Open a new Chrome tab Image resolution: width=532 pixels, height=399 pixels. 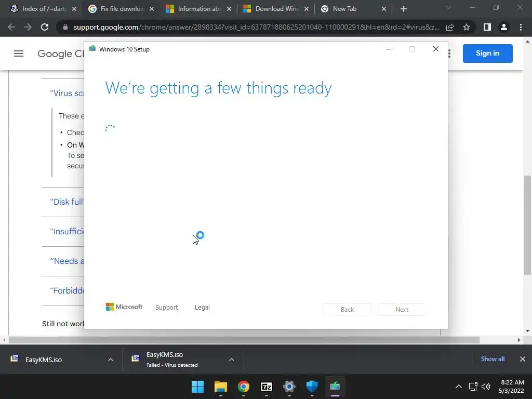tap(403, 9)
